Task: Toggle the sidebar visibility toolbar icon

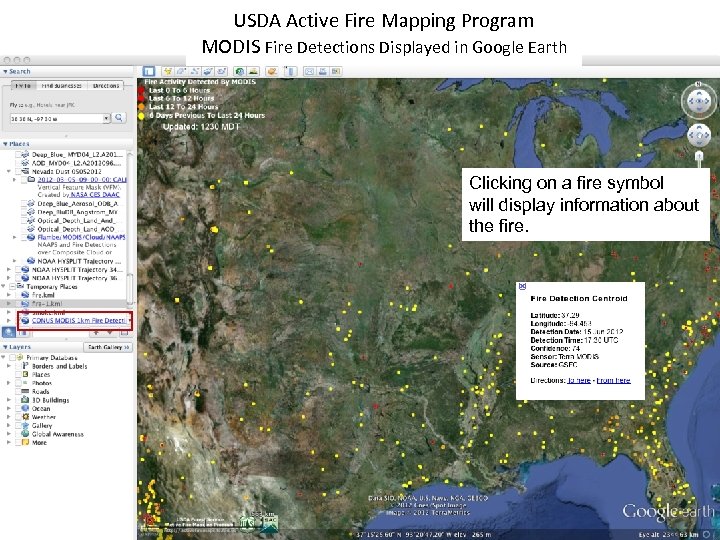Action: pyautogui.click(x=148, y=71)
